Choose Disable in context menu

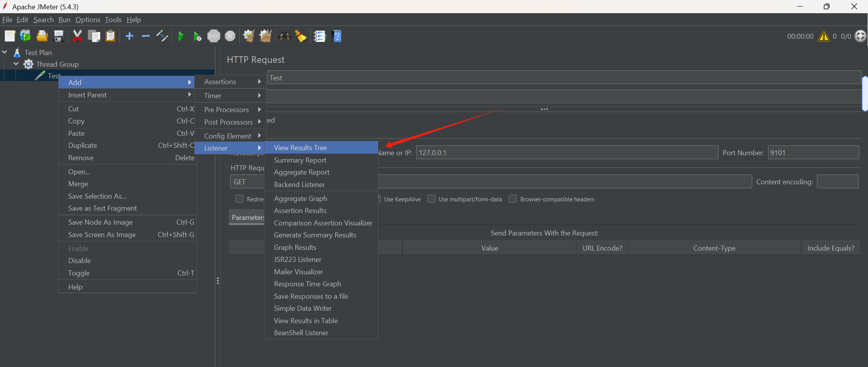(x=127, y=260)
